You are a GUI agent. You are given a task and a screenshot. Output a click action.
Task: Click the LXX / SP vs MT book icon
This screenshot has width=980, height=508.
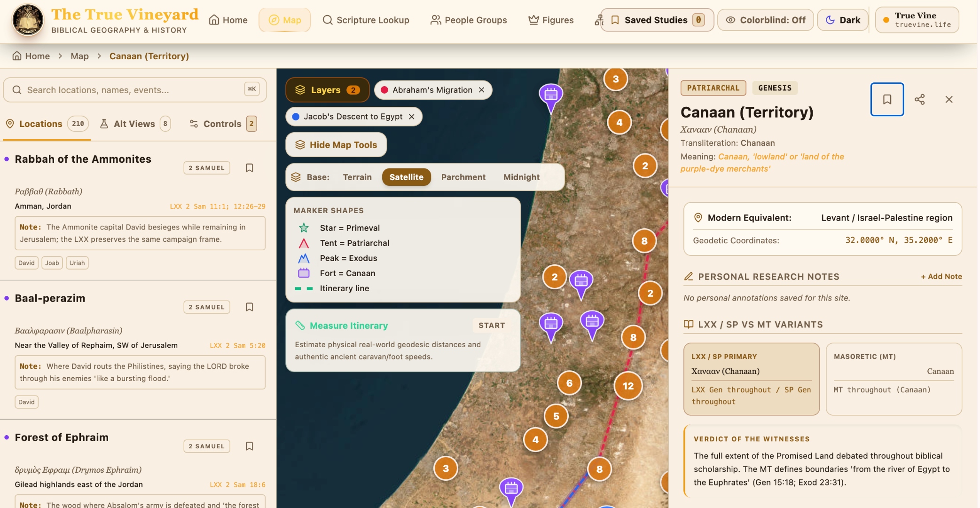[689, 325]
